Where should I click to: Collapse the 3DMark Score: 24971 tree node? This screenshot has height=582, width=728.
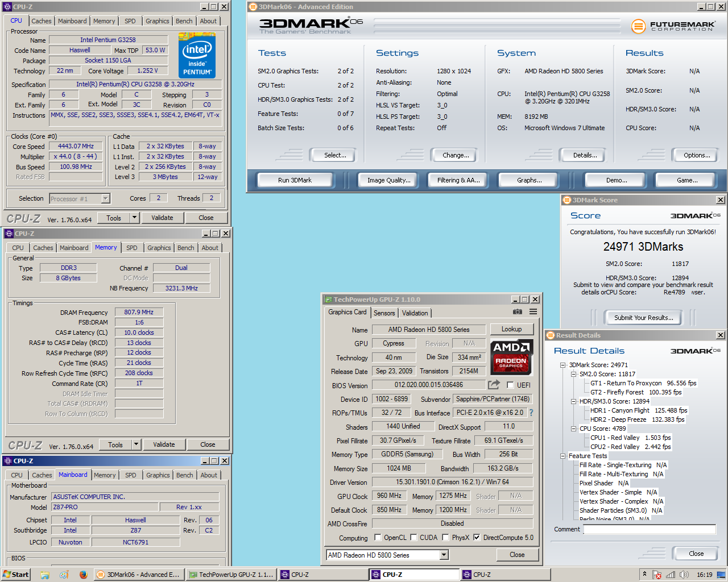pyautogui.click(x=563, y=365)
